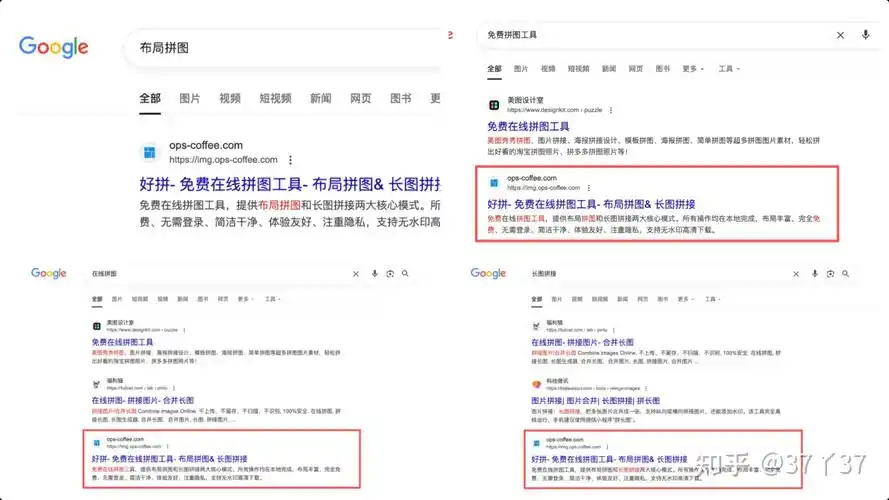Screen dimensions: 889x500
Task: Open the 免费在线拼图工具 link in the 在线拼图 results
Action: (122, 342)
